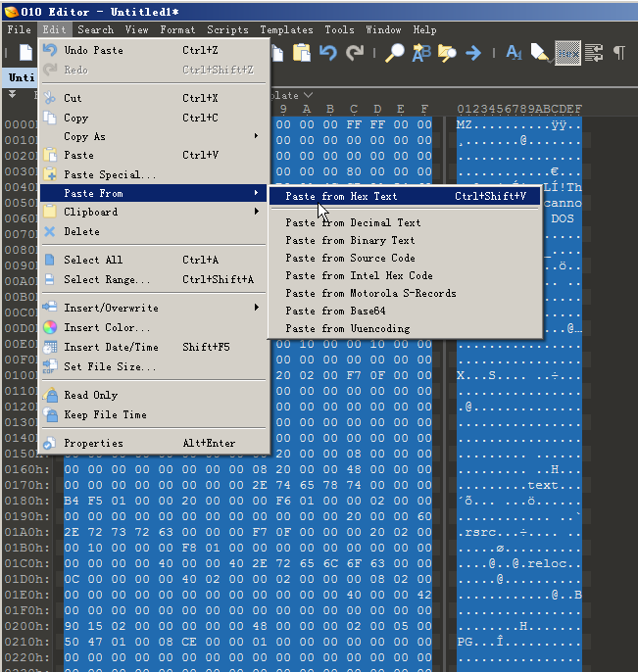Expand the Copy As submenu arrow
The image size is (638, 672).
(x=257, y=136)
